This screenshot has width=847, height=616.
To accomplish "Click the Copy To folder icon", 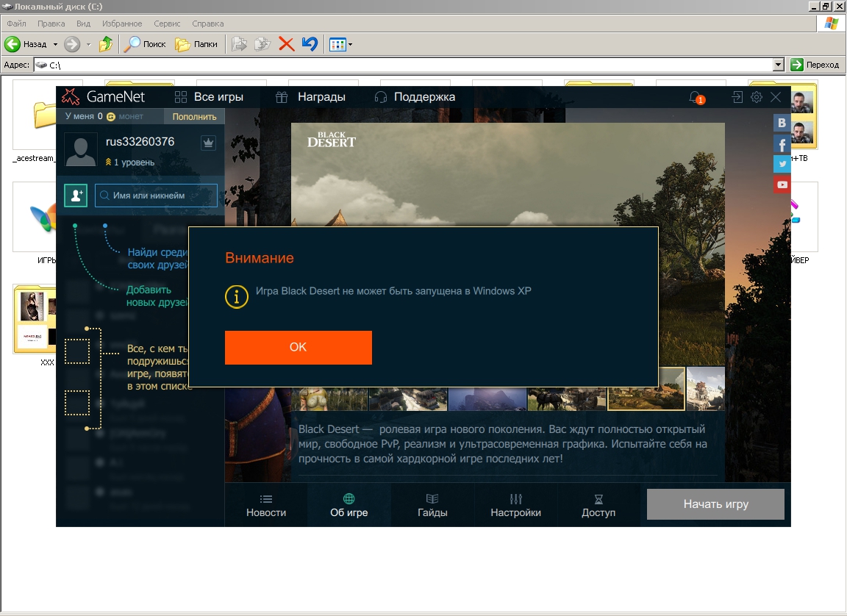I will [262, 44].
